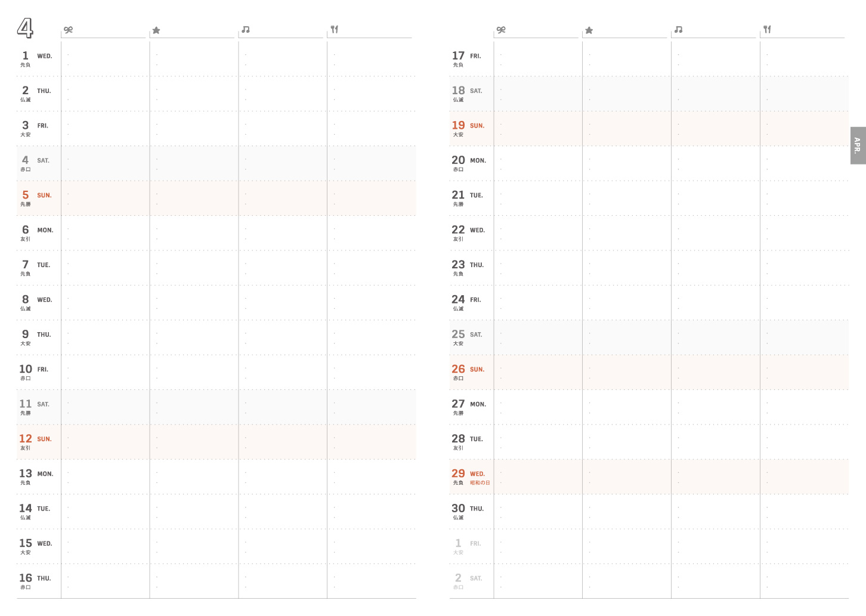
Task: Click the ribbon icon on the left page
Action: tap(69, 30)
